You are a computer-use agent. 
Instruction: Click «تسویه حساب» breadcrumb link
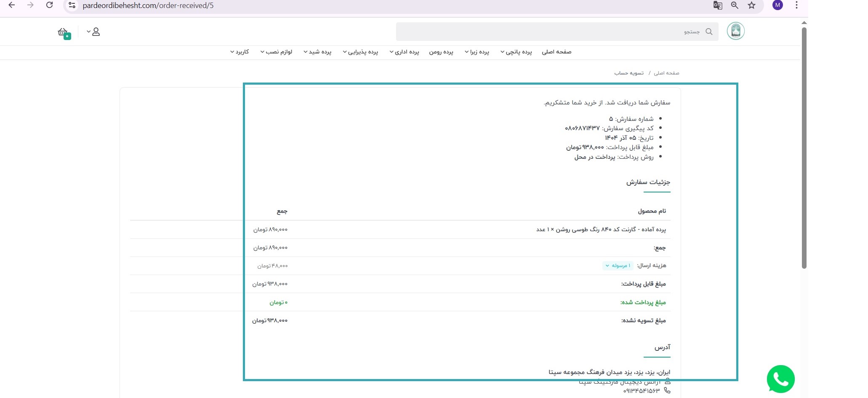628,73
